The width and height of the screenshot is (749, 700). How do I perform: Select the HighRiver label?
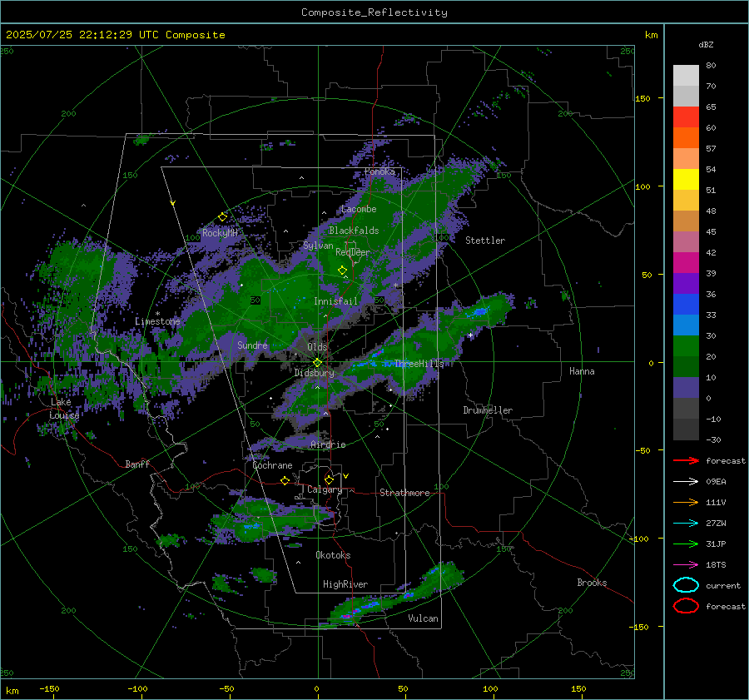345,584
